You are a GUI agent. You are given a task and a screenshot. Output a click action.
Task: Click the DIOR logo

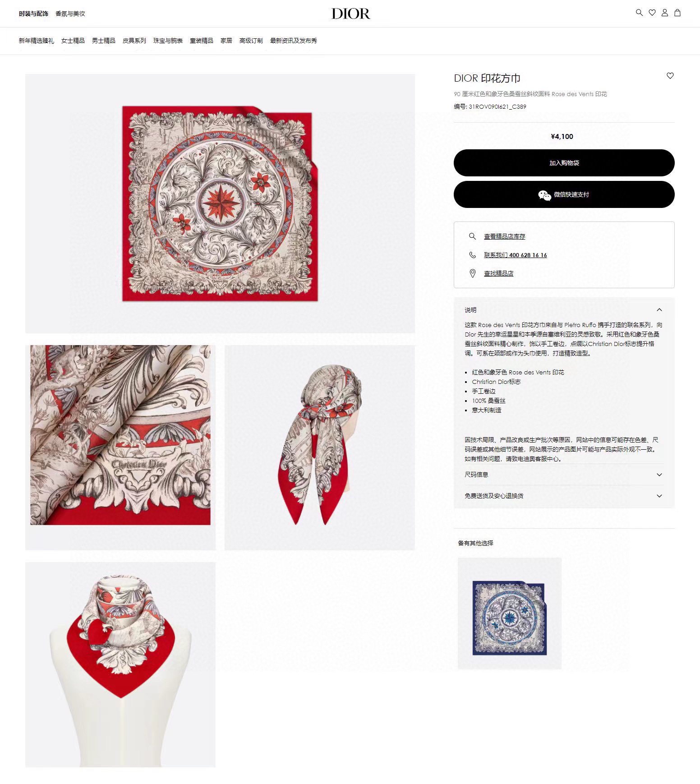tap(350, 14)
